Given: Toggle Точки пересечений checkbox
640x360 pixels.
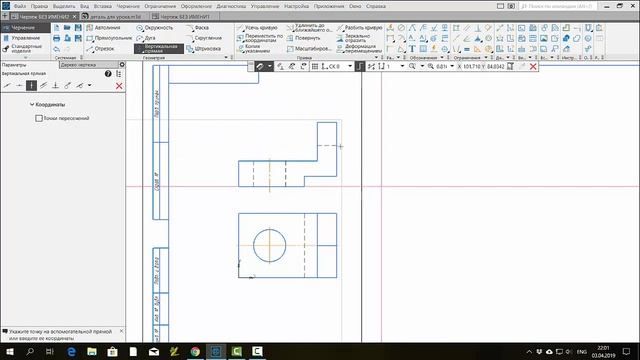Looking at the screenshot, I should (x=39, y=118).
